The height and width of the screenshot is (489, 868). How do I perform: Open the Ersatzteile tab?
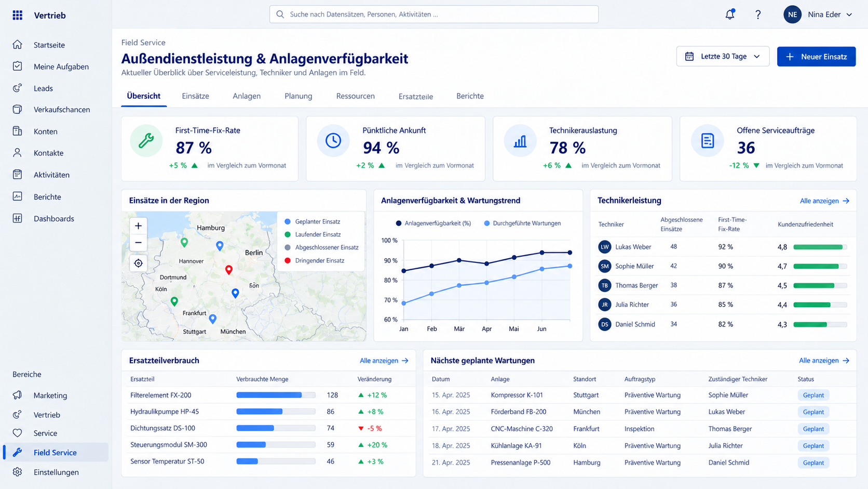coord(416,97)
